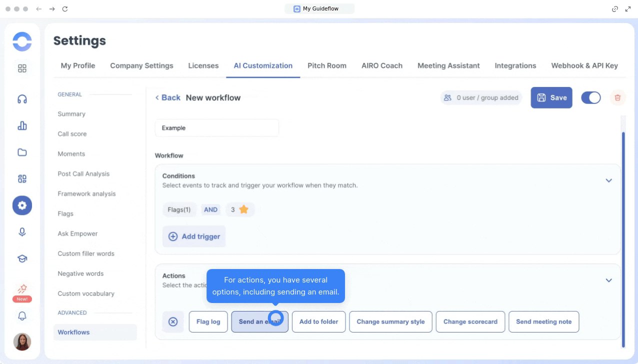Click the workflow name field containing Example
638x364 pixels.
(x=216, y=128)
